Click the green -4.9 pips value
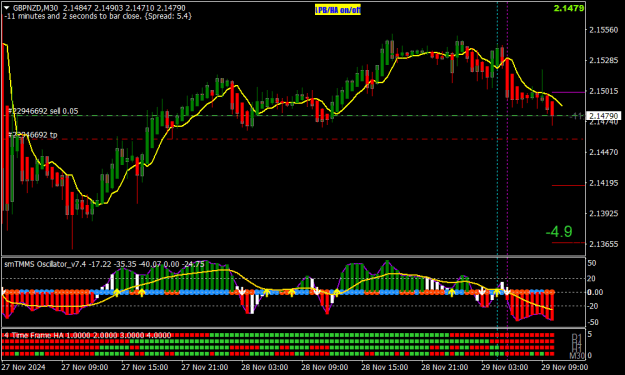 click(559, 232)
